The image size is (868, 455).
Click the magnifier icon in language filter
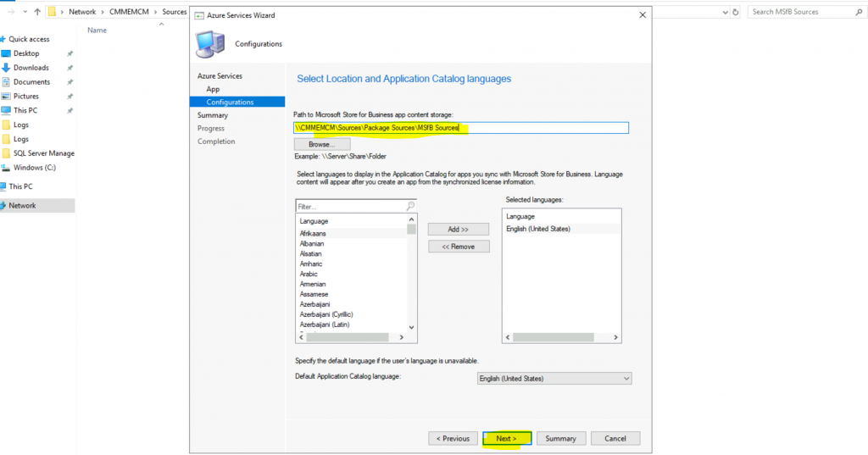coord(410,206)
